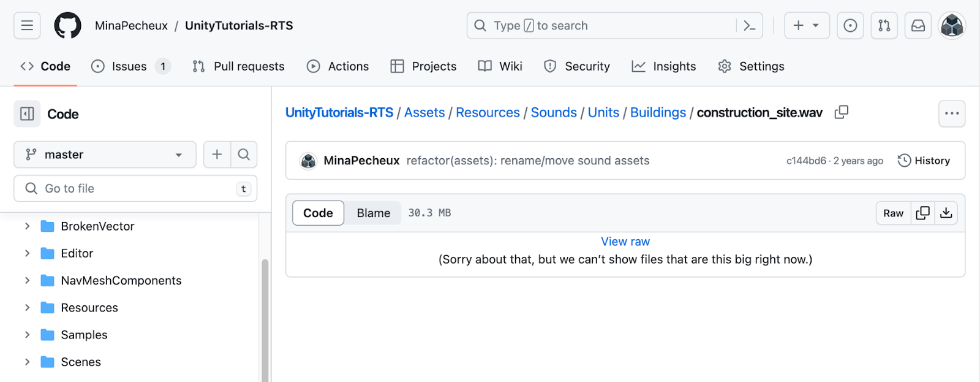
Task: Open the Security tab
Action: [576, 66]
